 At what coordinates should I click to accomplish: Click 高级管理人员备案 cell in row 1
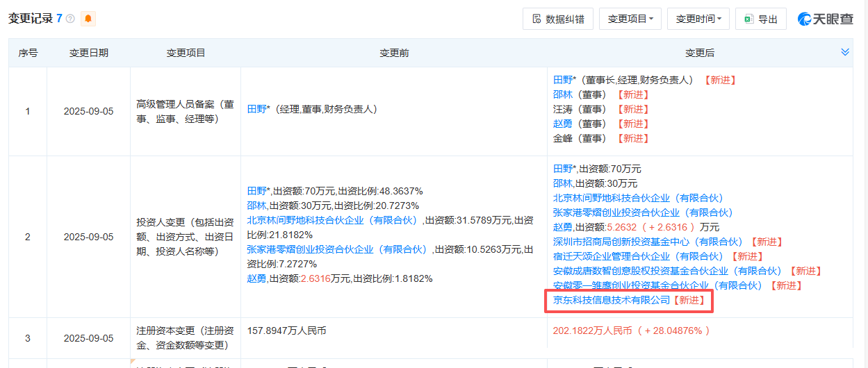pyautogui.click(x=186, y=111)
